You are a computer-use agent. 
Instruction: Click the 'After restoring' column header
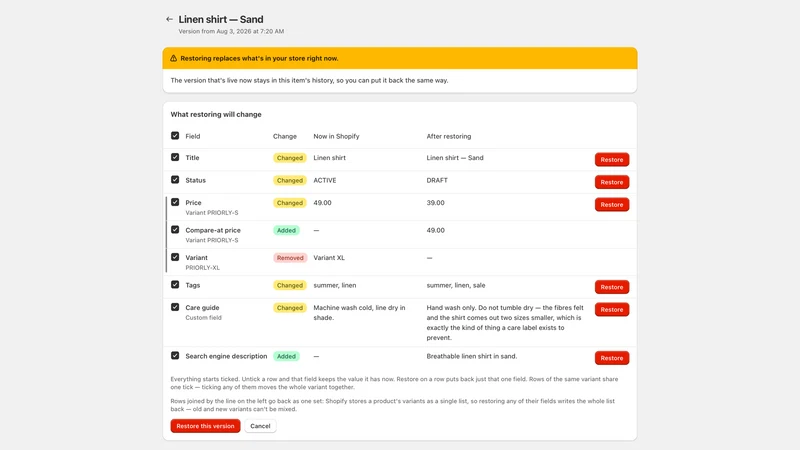449,136
